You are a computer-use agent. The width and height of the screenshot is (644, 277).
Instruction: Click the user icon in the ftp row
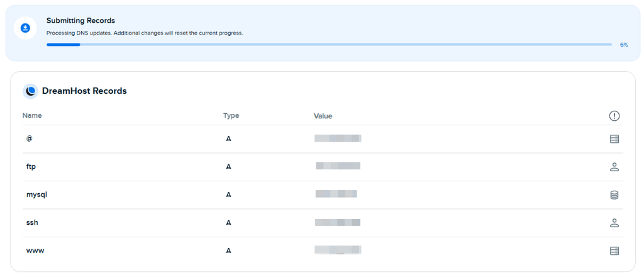[614, 167]
